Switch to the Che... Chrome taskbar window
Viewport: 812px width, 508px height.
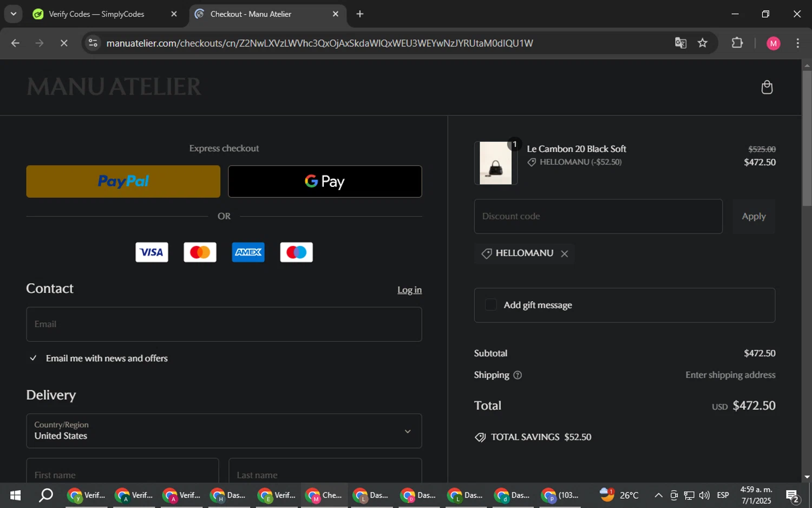(324, 495)
